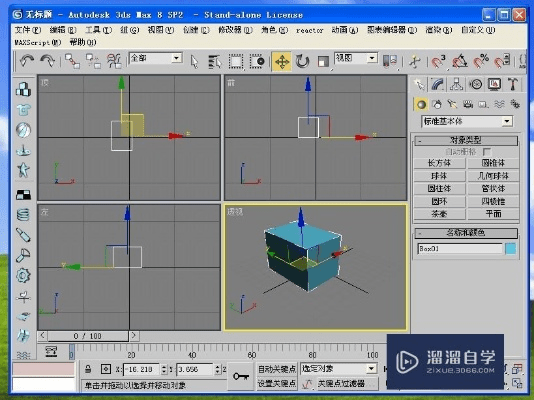
Task: Open the Display panel monitor tab
Action: coord(494,84)
